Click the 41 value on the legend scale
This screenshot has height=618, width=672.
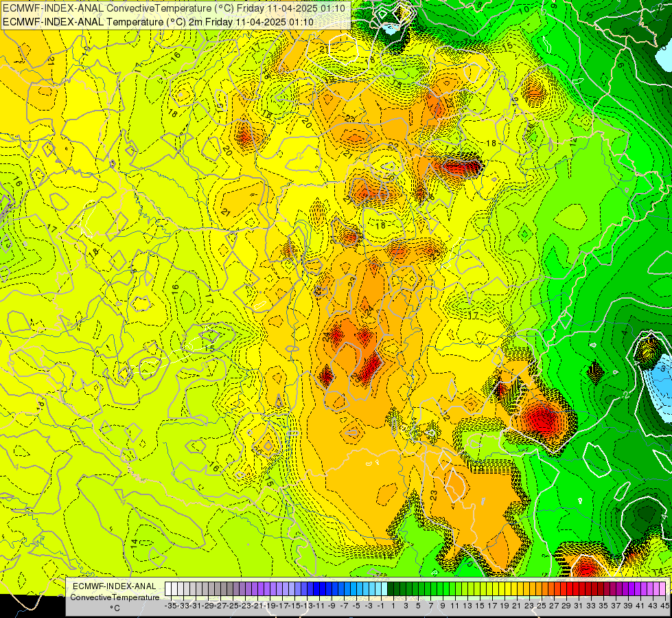(x=640, y=606)
